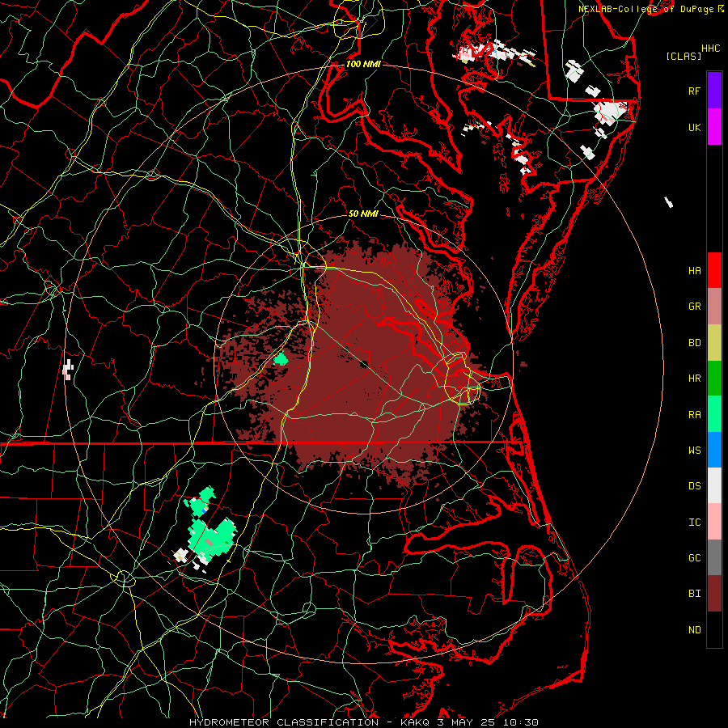This screenshot has width=728, height=728.
Task: Click the GR legend label
Action: pyautogui.click(x=695, y=307)
